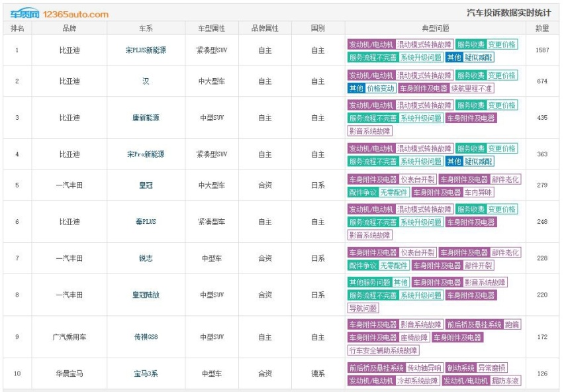
Task: Click the complaint count 435
Action: coord(542,118)
